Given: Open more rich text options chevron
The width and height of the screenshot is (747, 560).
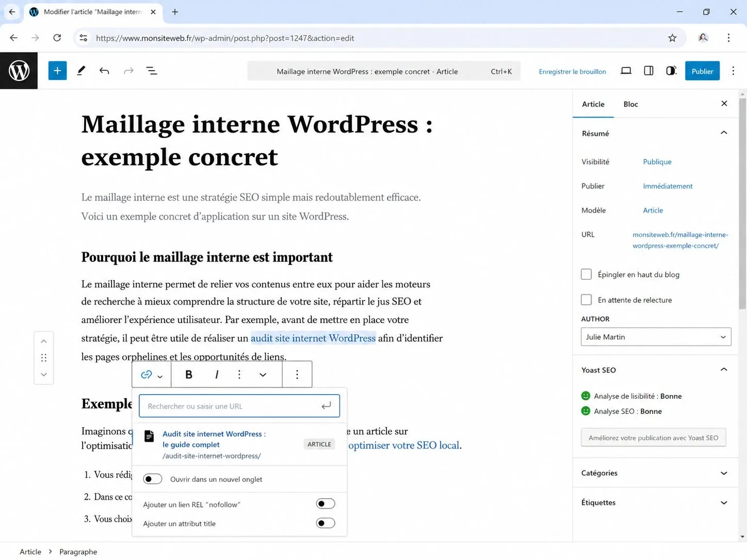Looking at the screenshot, I should coord(263,374).
